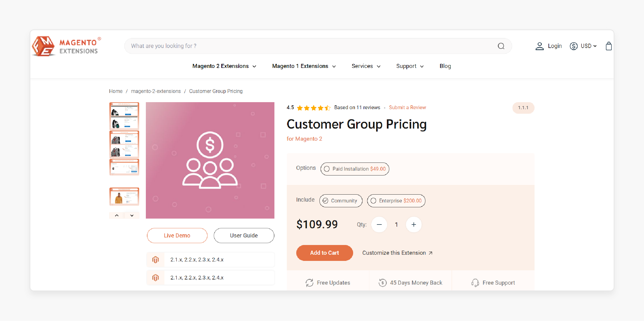Click the quantity value 1

pos(396,225)
